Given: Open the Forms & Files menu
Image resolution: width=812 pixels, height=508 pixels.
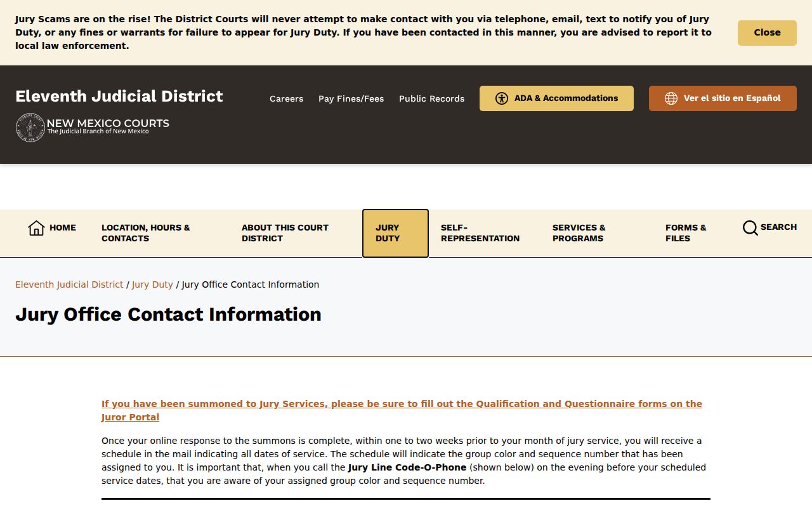Looking at the screenshot, I should (686, 233).
